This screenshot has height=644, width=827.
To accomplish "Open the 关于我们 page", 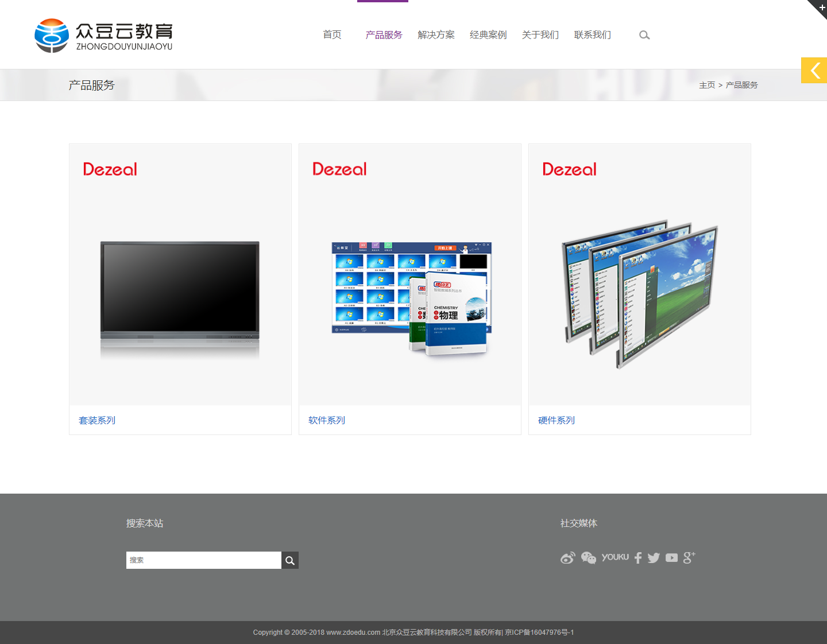I will [x=540, y=35].
